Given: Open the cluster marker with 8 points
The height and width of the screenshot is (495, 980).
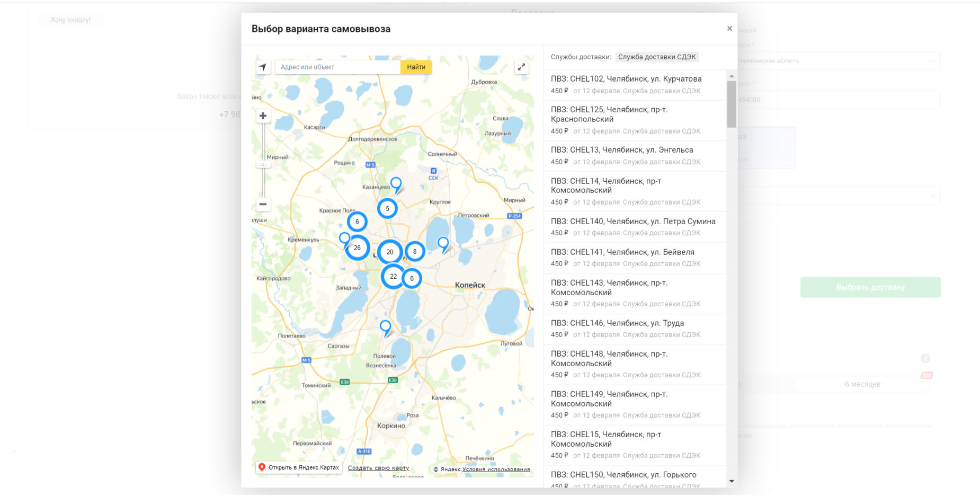Looking at the screenshot, I should point(415,252).
